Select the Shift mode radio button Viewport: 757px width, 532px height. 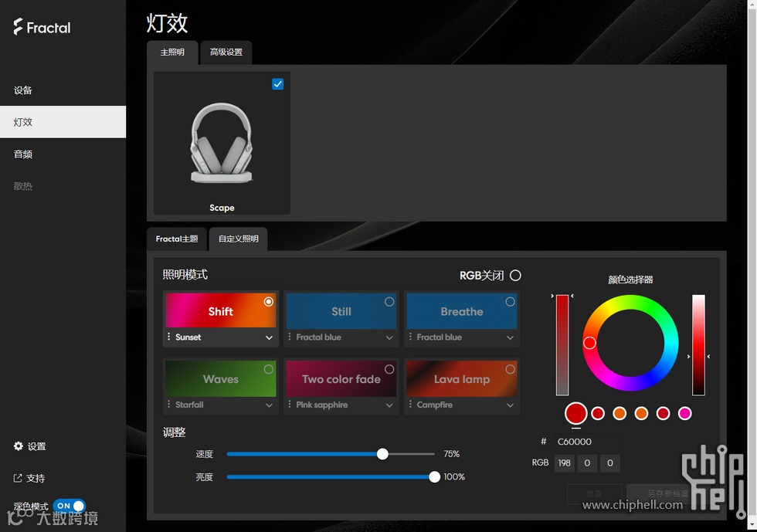269,302
